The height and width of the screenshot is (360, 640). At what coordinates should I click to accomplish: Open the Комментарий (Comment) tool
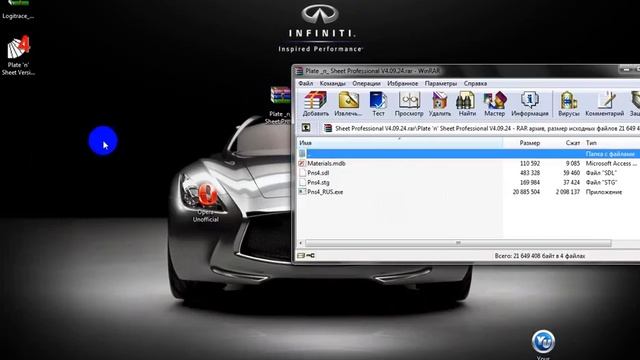[x=604, y=104]
